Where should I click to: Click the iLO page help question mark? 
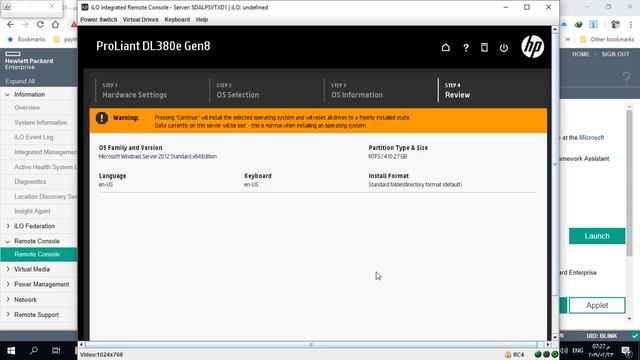click(626, 77)
